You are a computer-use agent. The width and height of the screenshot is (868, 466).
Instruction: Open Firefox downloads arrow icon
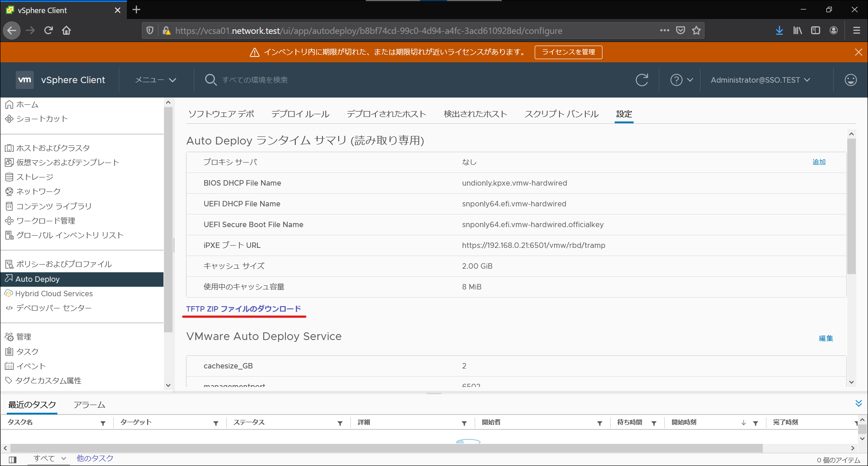tap(779, 31)
